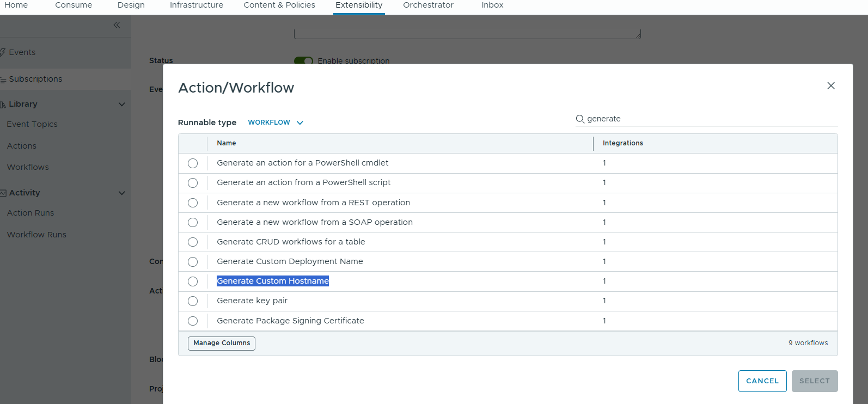Choose Generate Custom Deployment Name radio button
The image size is (868, 404).
193,262
